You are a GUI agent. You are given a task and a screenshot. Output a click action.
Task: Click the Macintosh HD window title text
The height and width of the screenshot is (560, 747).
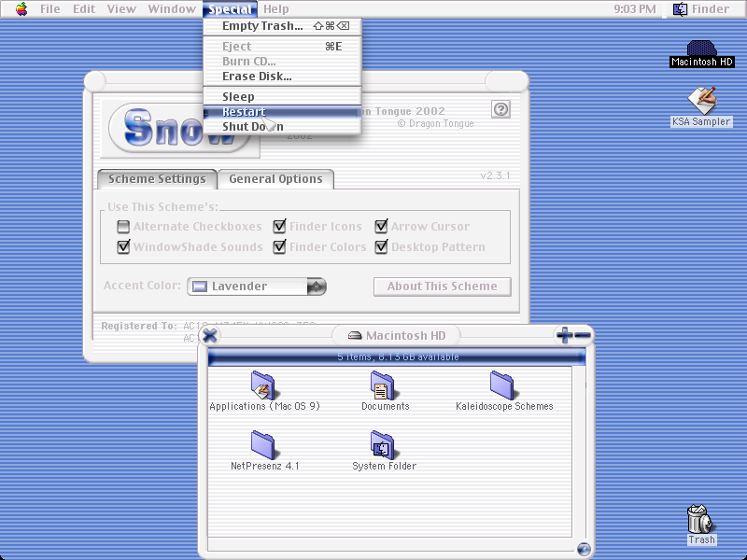tap(406, 336)
